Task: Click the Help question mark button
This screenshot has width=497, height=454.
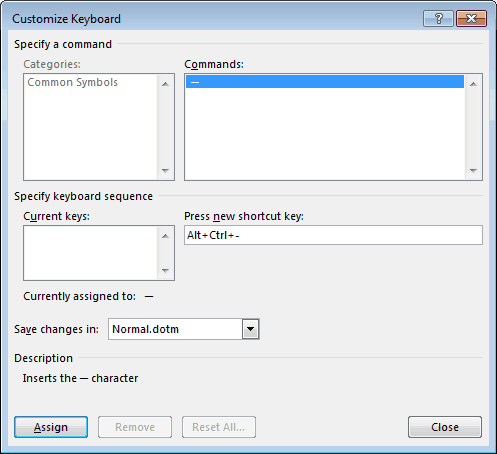Action: (438, 19)
